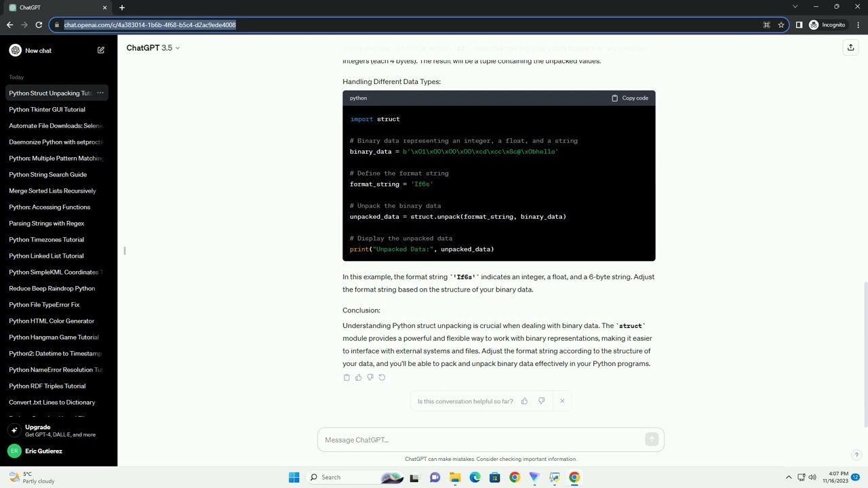Open Automate File Downloads chat

coord(58,125)
